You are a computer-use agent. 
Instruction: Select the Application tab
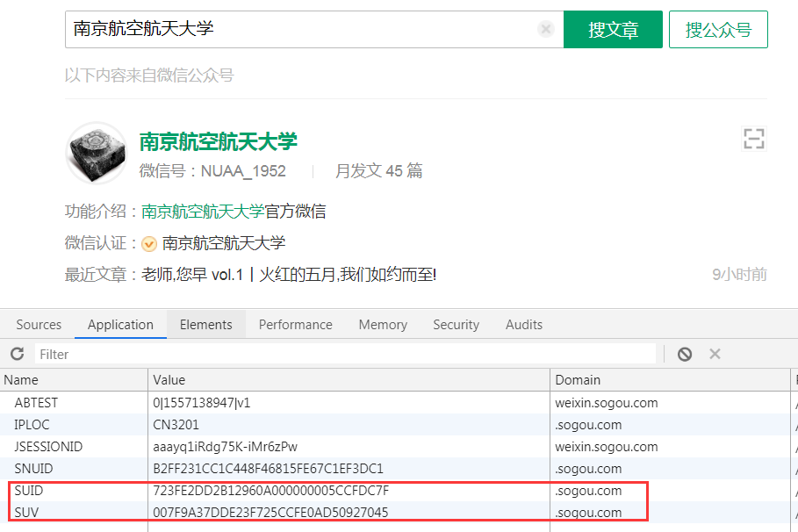click(120, 324)
